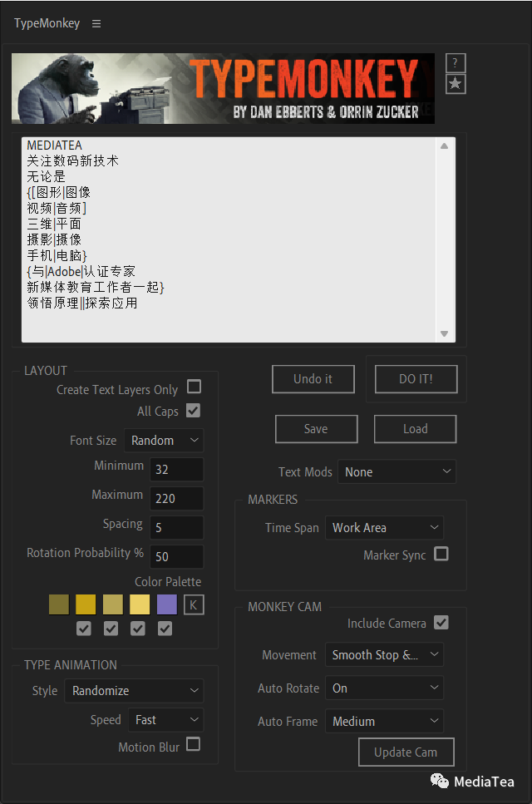Click the Update Cam button

[406, 752]
